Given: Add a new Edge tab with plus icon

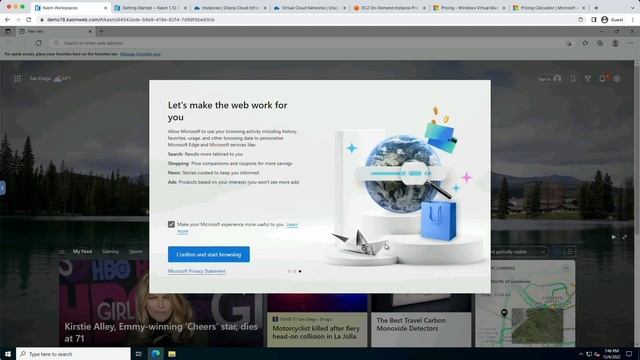Looking at the screenshot, I should pos(101,31).
